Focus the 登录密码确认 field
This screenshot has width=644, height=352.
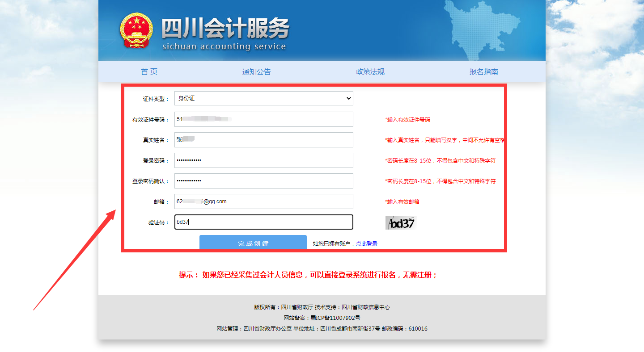pyautogui.click(x=263, y=181)
